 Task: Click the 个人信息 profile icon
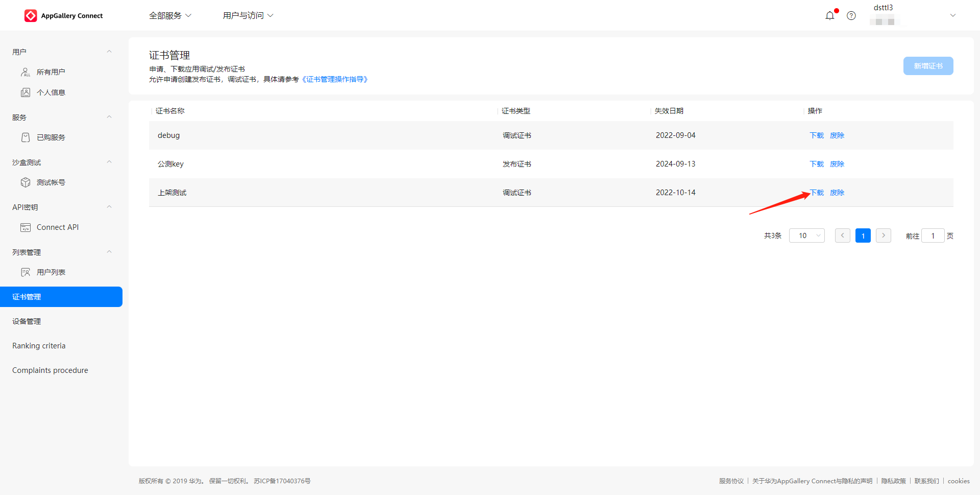(x=26, y=92)
